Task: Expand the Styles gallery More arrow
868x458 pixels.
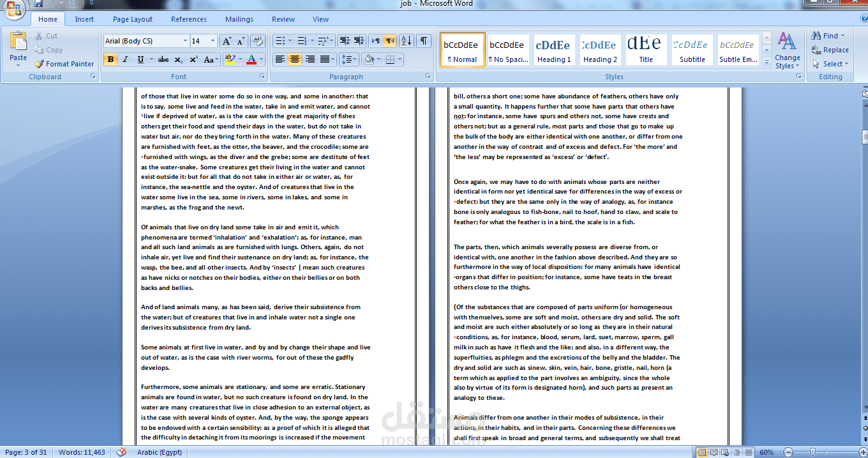Action: tap(767, 62)
